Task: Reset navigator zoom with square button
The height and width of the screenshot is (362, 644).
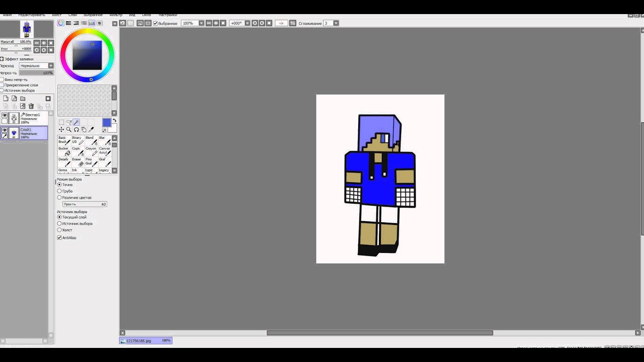Action: click(51, 43)
